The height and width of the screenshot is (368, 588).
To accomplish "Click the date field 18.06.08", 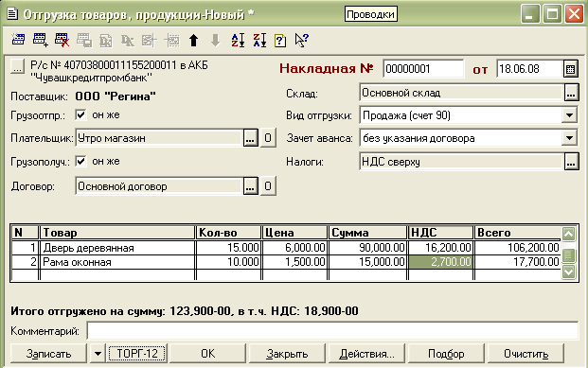I will point(529,69).
